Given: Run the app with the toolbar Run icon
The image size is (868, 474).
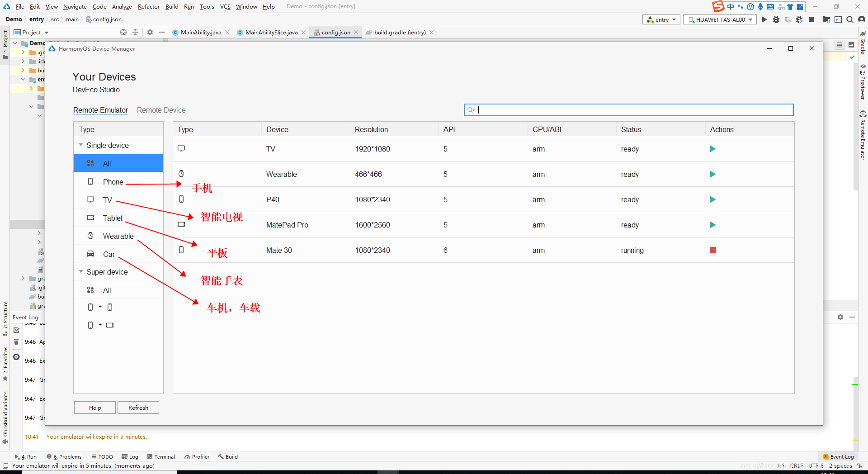Looking at the screenshot, I should (764, 19).
